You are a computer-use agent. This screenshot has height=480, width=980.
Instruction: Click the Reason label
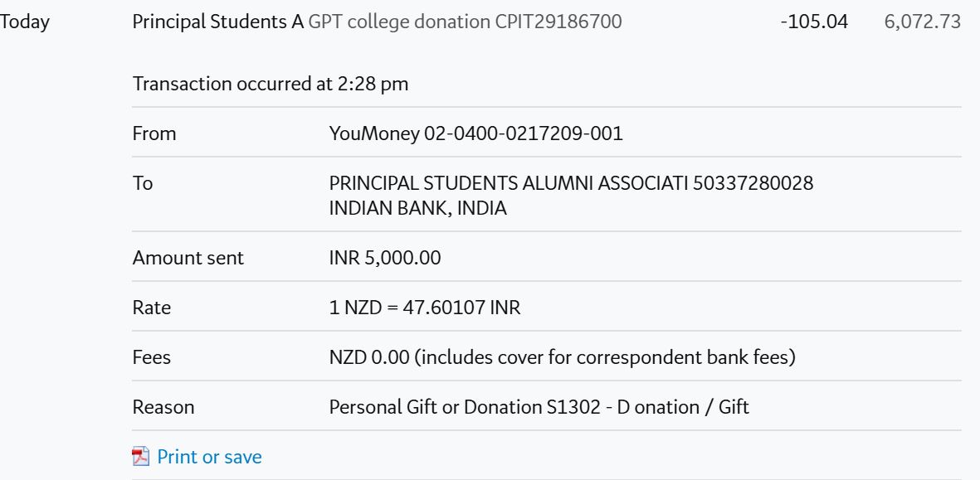tap(163, 408)
